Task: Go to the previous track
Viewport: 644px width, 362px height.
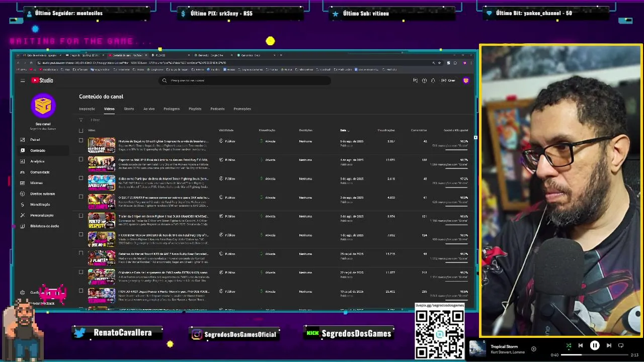Action: (x=581, y=345)
